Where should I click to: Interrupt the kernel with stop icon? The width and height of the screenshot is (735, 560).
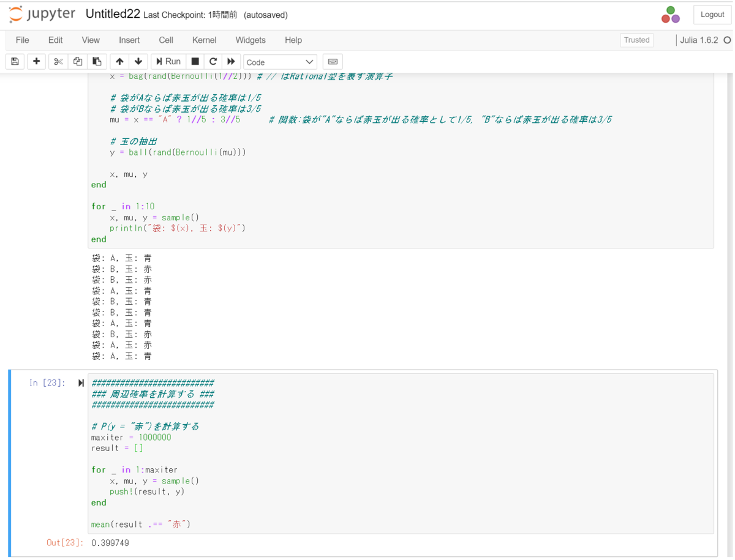tap(195, 62)
